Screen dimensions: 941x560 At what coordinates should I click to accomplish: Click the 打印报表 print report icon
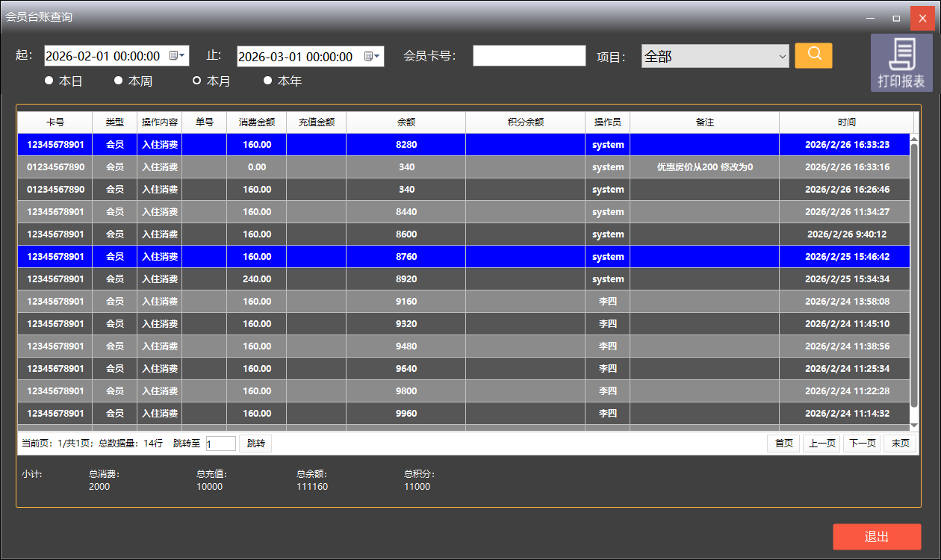pos(901,63)
